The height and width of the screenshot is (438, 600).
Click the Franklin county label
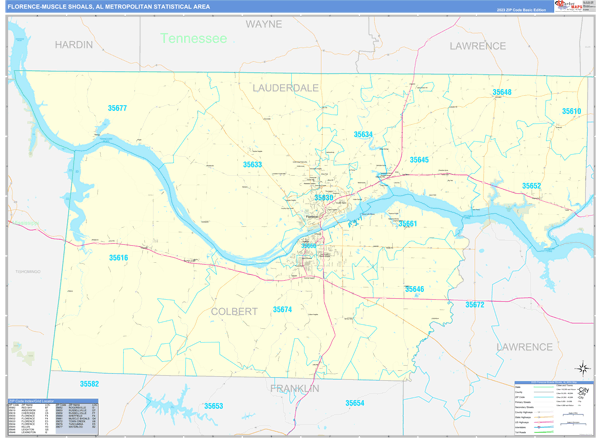[293, 387]
